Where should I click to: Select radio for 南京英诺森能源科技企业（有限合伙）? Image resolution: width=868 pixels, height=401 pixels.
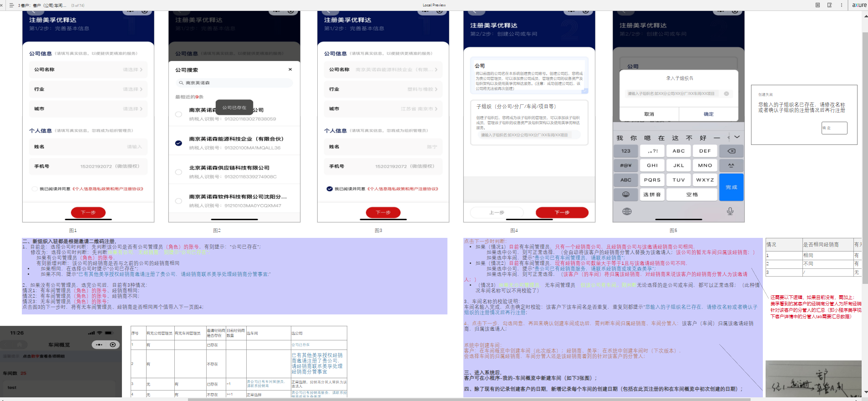178,143
